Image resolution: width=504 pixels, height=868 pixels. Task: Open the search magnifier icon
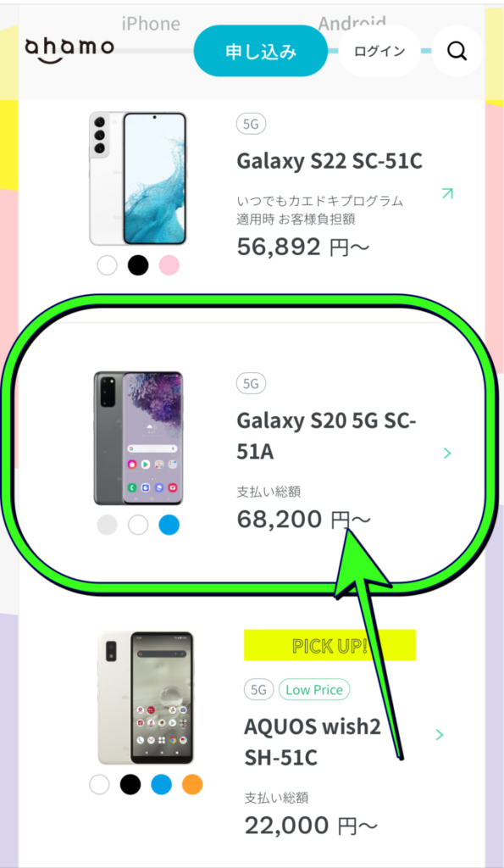[457, 51]
